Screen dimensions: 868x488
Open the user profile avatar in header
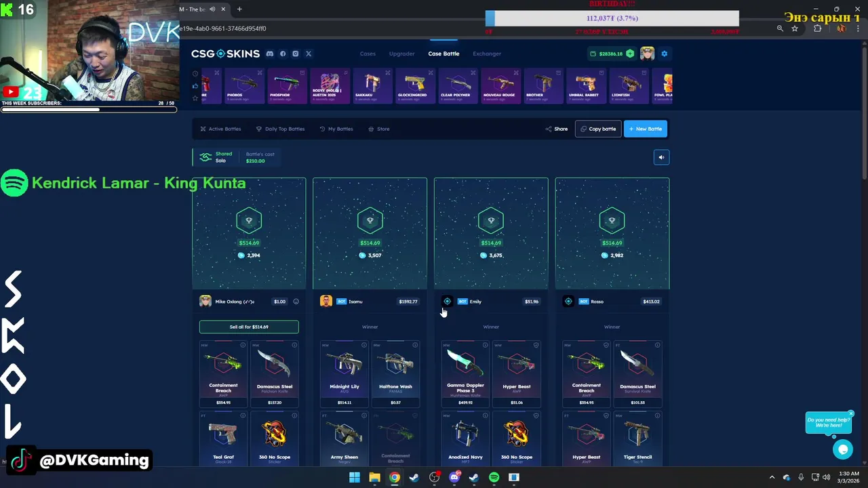[x=647, y=54]
